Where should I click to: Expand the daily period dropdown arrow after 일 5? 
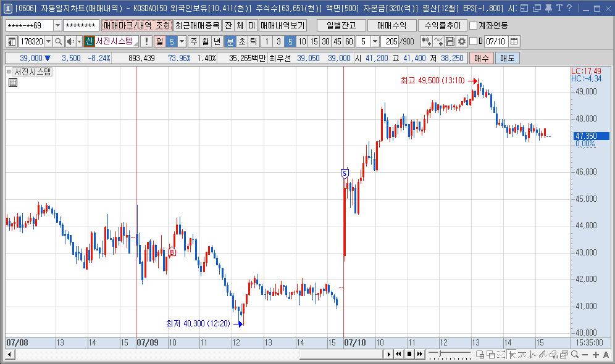click(x=182, y=41)
